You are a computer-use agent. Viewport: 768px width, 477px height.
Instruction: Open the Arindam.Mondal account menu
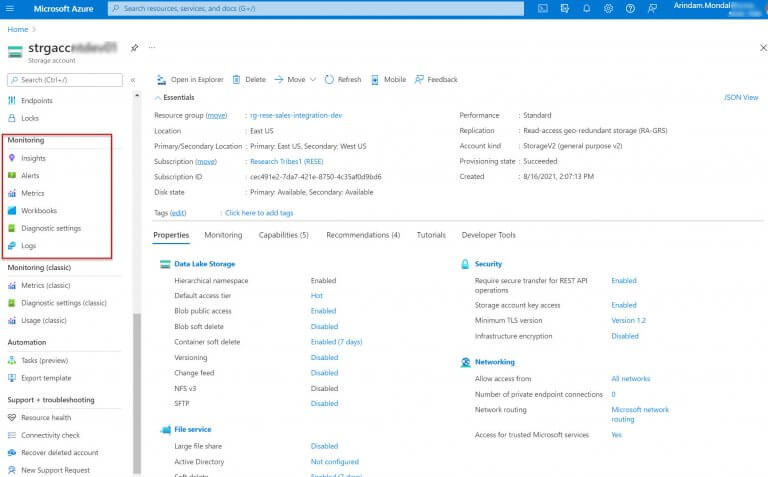pos(719,8)
